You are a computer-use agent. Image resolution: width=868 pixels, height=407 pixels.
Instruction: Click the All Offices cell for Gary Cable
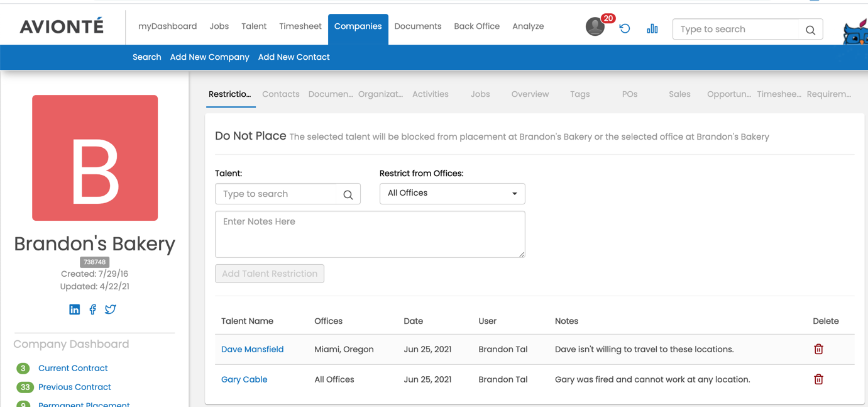334,379
